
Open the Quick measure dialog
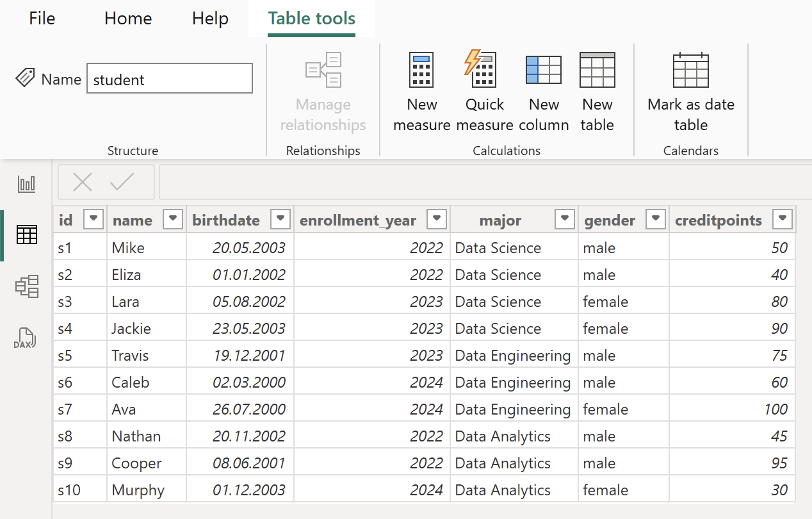[484, 93]
